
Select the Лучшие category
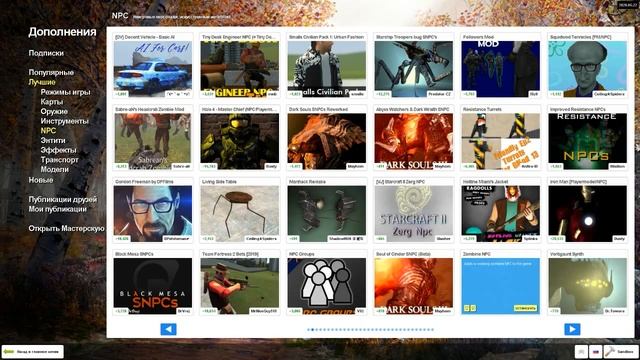tap(42, 82)
